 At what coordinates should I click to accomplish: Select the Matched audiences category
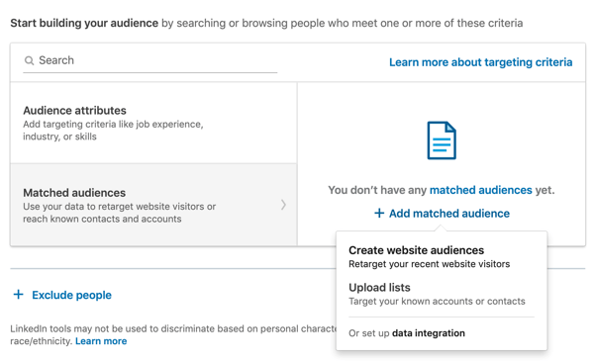(x=153, y=205)
